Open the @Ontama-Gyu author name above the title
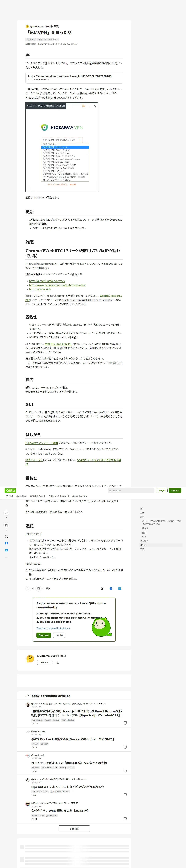The image size is (186, 868). [x=45, y=26]
